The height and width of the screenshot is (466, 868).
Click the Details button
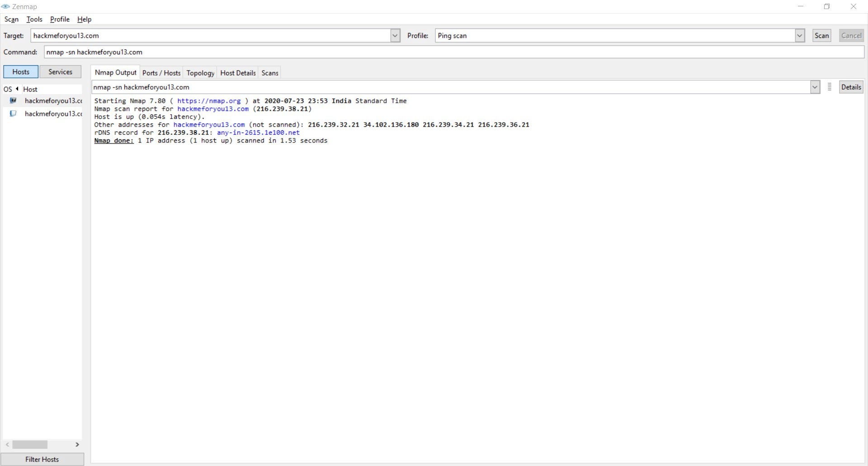coord(851,87)
